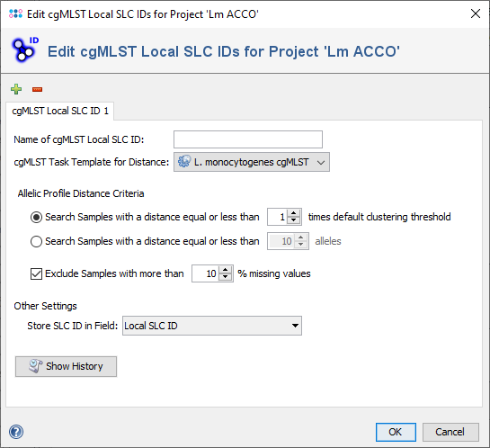
Task: Select the times default clustering threshold option
Action: coord(36,217)
